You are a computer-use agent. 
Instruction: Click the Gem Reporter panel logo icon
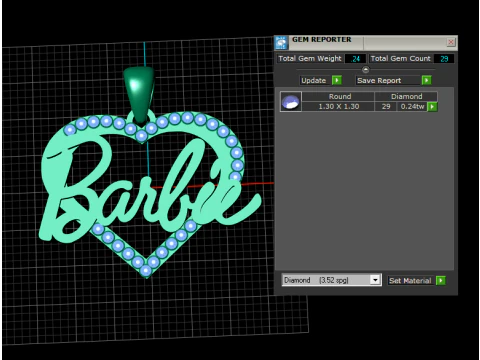click(281, 43)
